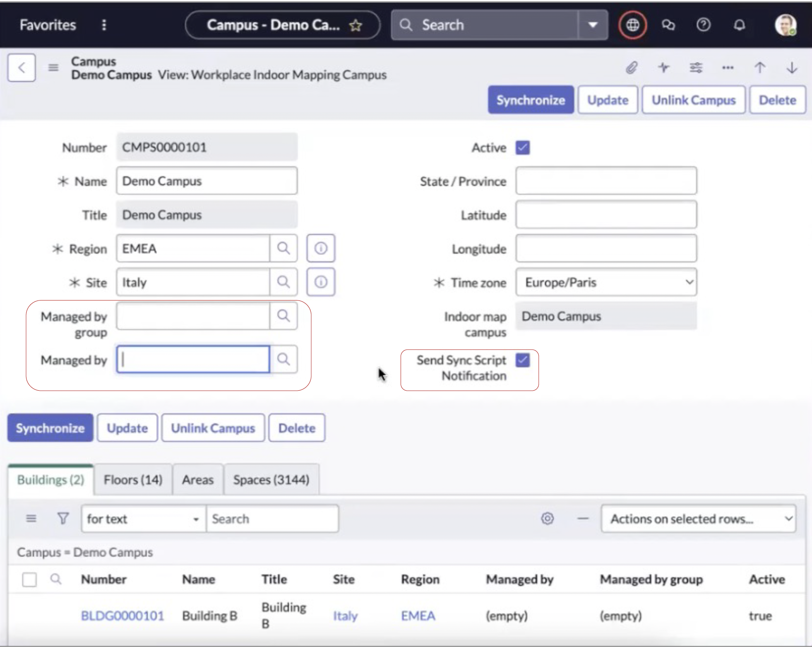812x649 pixels.
Task: Sort by Managed by group column header
Action: [651, 579]
